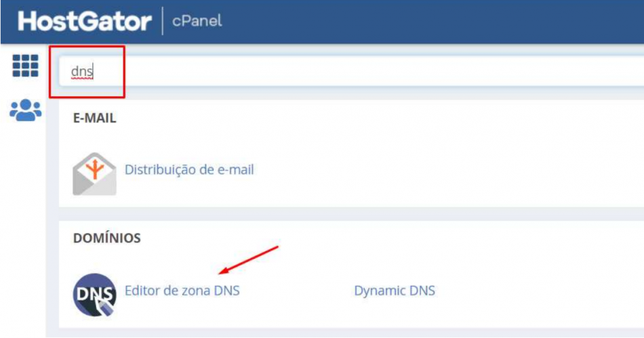Image resolution: width=644 pixels, height=338 pixels.
Task: Click empty area of the blue header bar
Action: (441, 22)
